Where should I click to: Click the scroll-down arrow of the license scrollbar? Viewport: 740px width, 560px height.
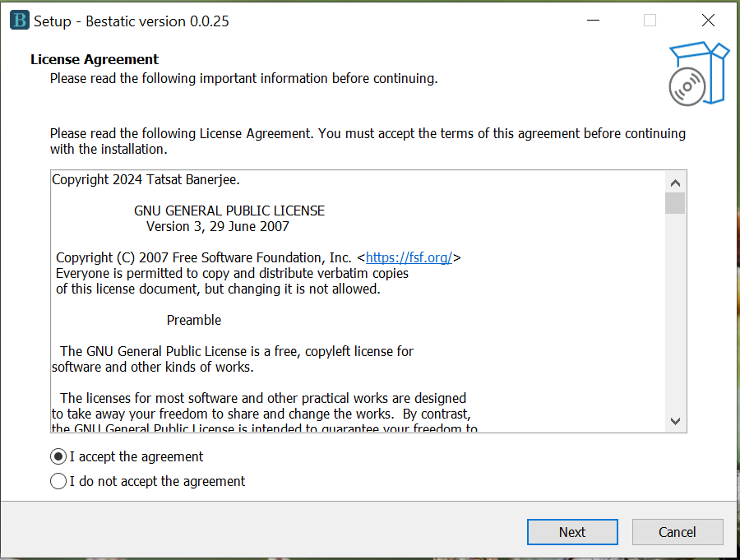pyautogui.click(x=676, y=420)
